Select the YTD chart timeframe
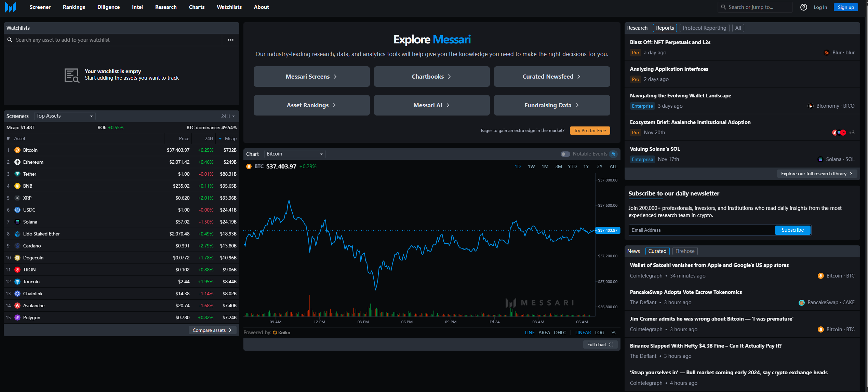 [x=572, y=166]
